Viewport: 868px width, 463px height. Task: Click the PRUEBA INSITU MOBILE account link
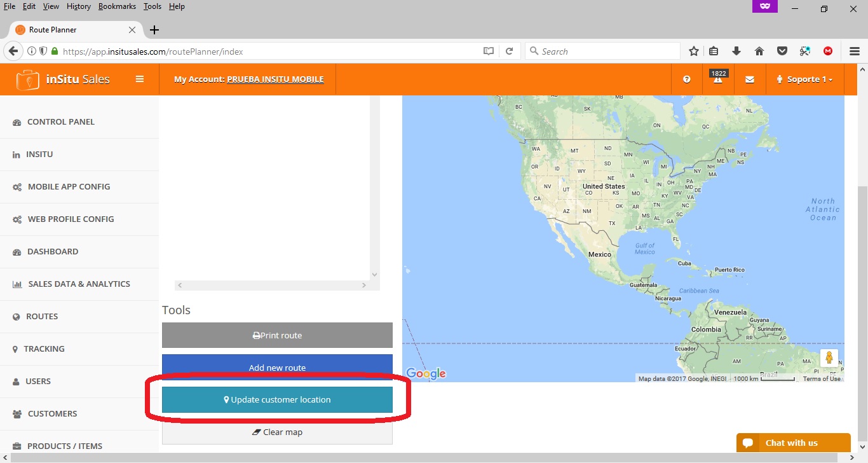tap(275, 79)
